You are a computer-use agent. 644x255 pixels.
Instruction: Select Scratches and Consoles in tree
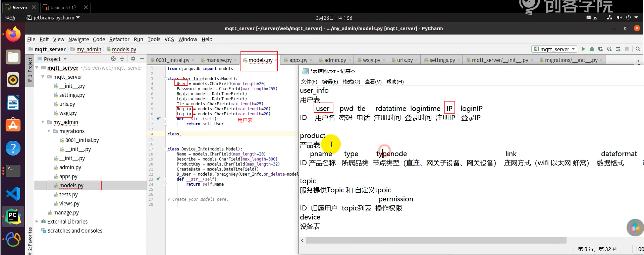[x=74, y=231]
